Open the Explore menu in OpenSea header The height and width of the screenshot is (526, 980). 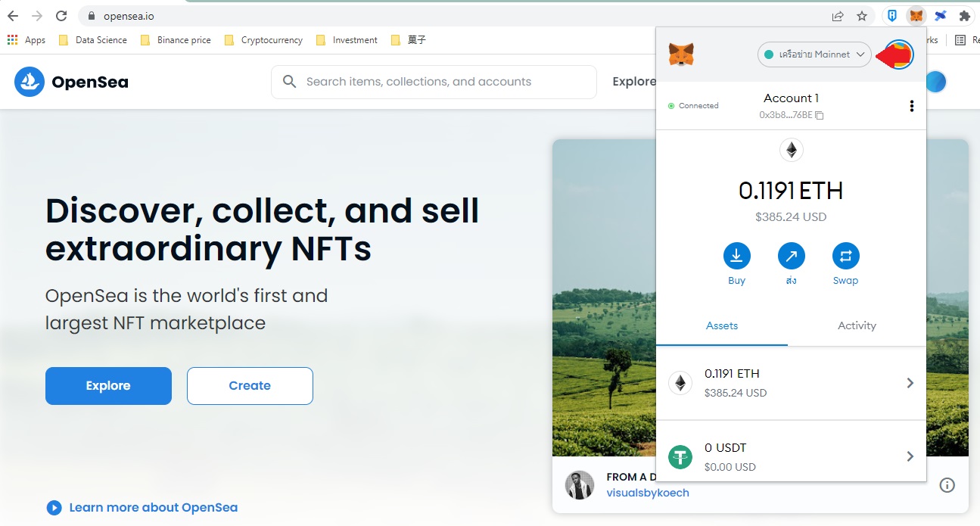tap(634, 82)
